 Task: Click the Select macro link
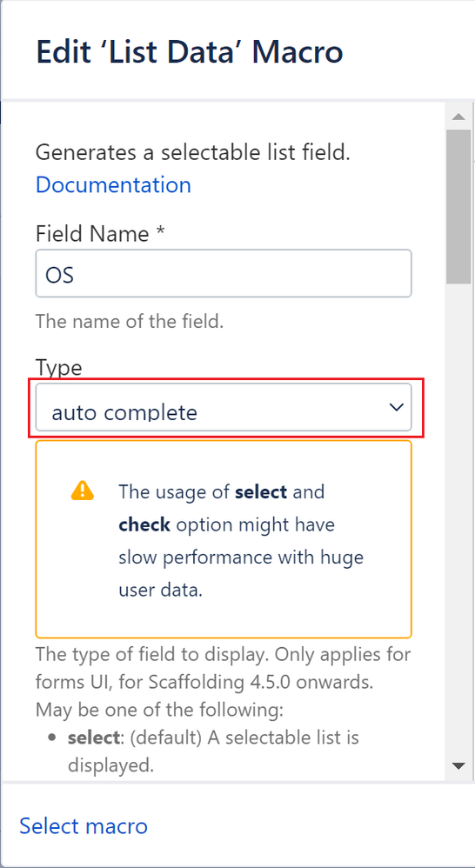click(x=84, y=826)
